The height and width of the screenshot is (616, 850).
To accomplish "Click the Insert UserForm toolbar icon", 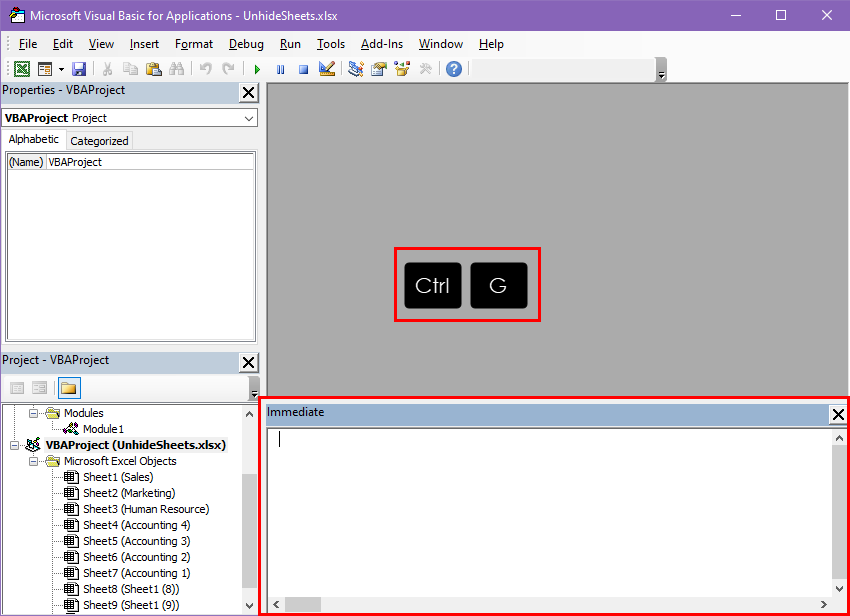I will 45,69.
